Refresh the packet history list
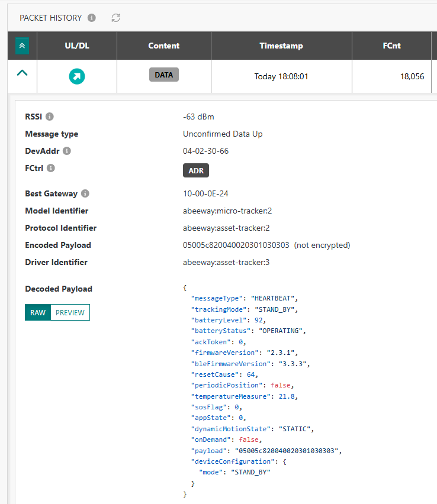This screenshot has height=504, width=437. point(116,18)
